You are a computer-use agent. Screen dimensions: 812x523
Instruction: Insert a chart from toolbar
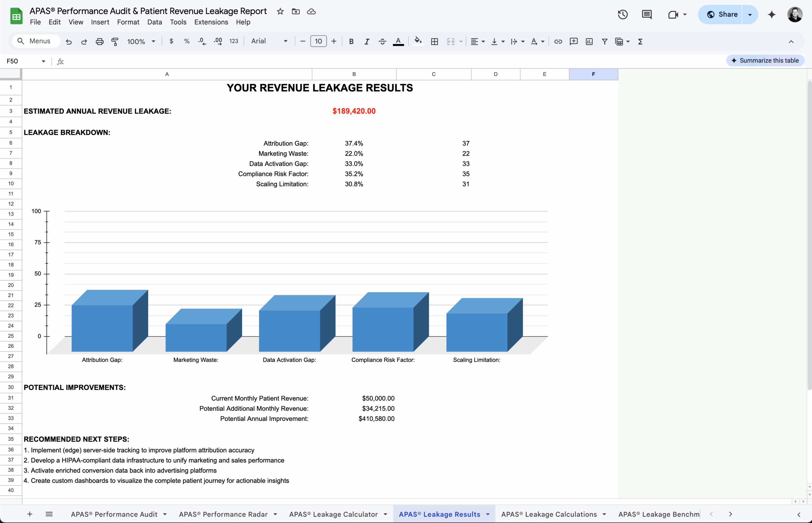point(589,42)
